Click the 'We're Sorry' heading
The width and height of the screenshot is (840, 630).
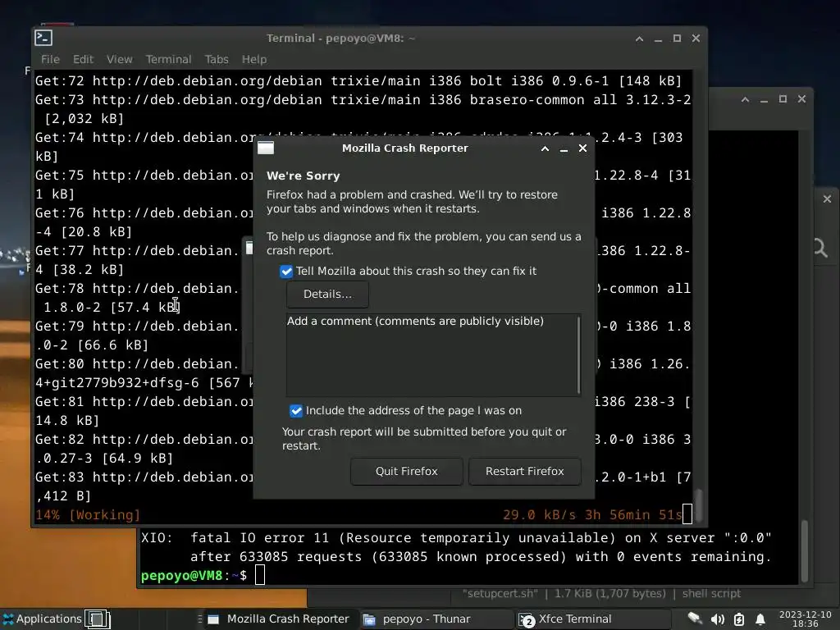click(x=304, y=176)
